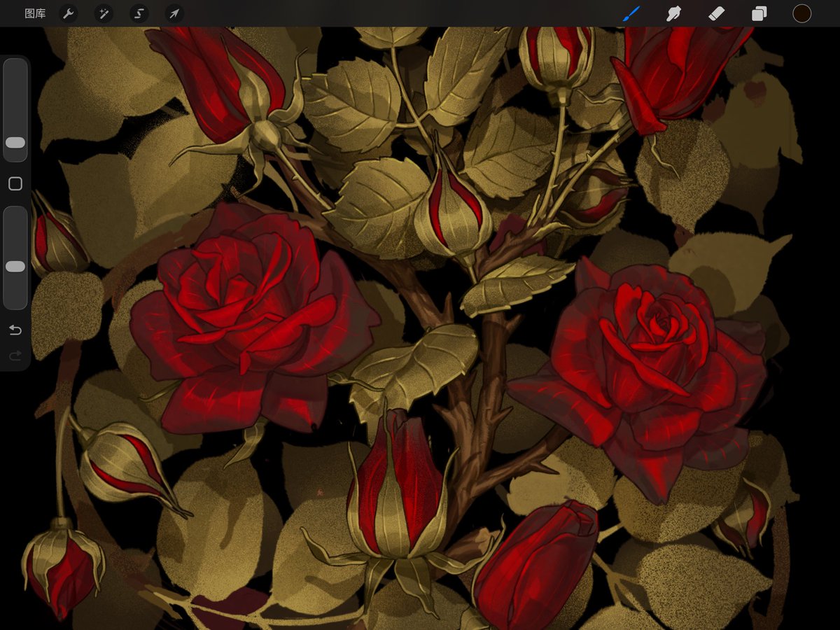Adjust the brush opacity slider handle
The height and width of the screenshot is (630, 840).
click(15, 267)
